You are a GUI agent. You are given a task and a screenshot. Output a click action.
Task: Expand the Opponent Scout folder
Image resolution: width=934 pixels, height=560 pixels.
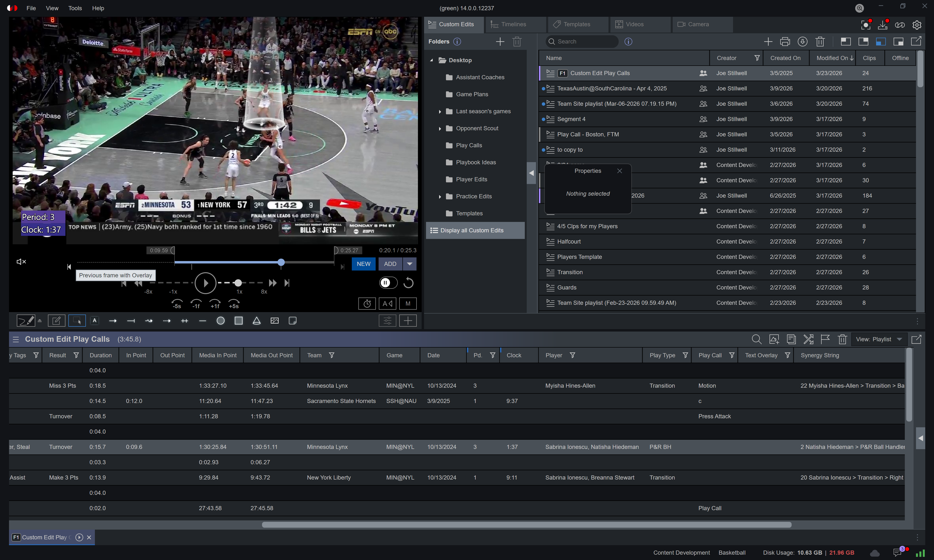(440, 129)
